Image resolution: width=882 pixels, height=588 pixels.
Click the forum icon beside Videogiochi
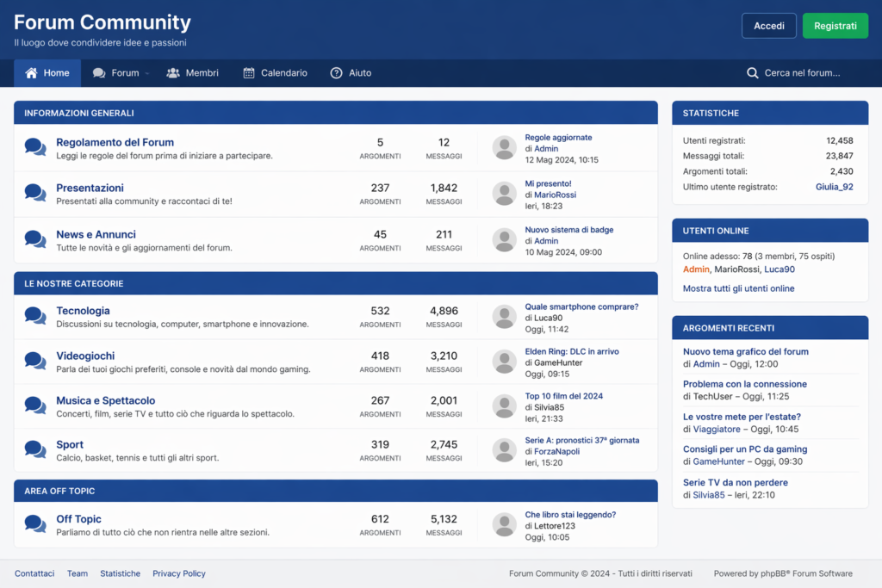click(35, 362)
